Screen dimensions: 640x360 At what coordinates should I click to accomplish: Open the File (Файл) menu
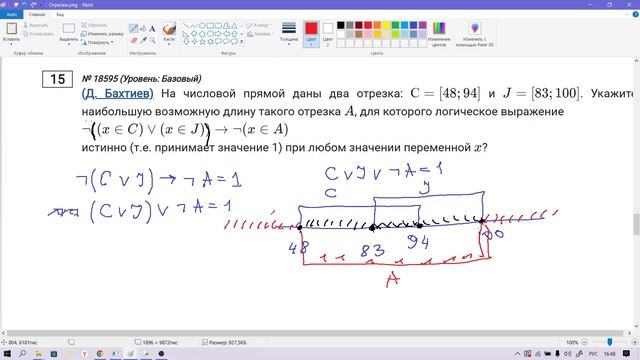point(11,14)
